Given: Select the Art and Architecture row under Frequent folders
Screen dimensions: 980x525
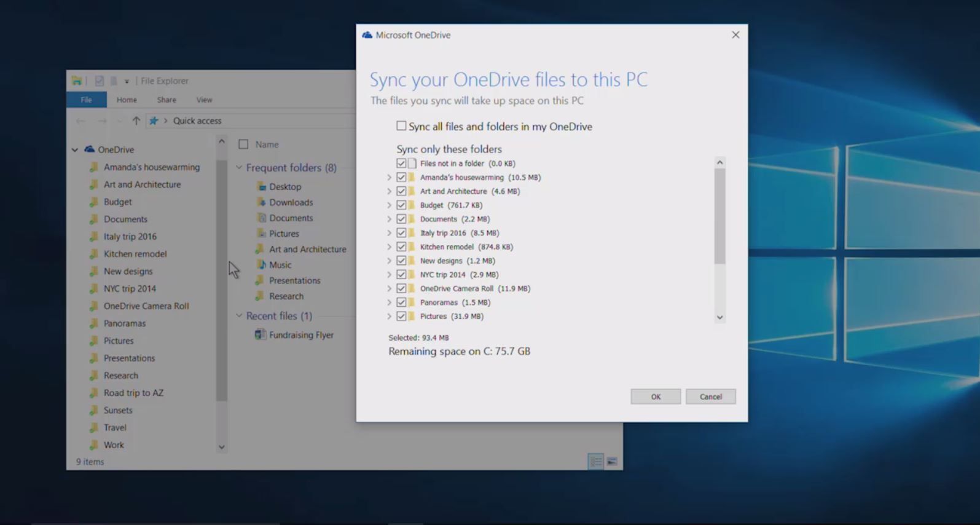Looking at the screenshot, I should [300, 249].
